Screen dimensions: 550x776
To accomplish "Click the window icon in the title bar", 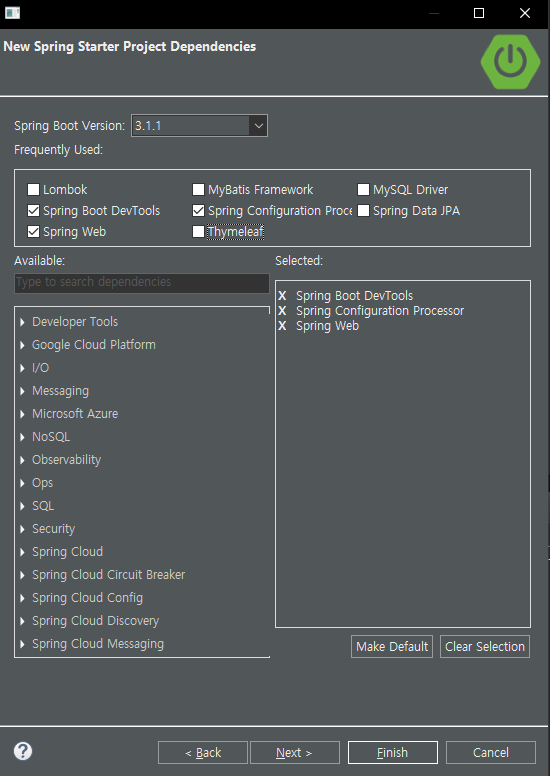I will coord(12,13).
